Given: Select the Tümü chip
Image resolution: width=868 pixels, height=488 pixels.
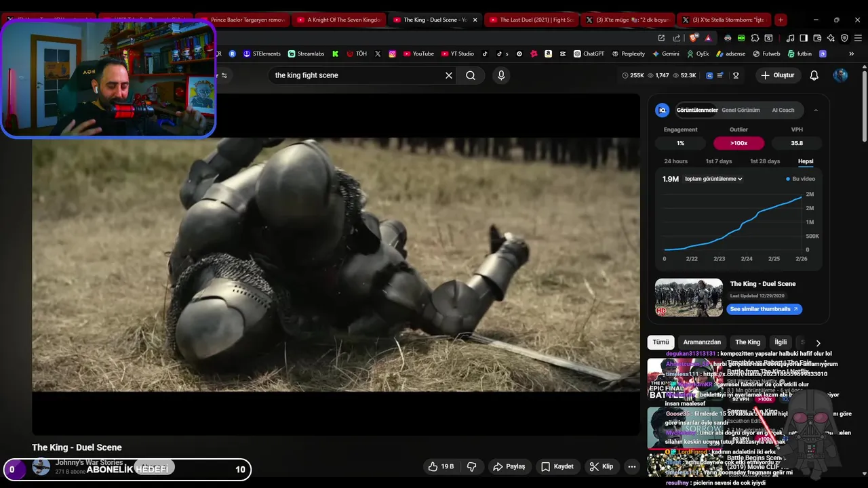Looking at the screenshot, I should pos(660,342).
